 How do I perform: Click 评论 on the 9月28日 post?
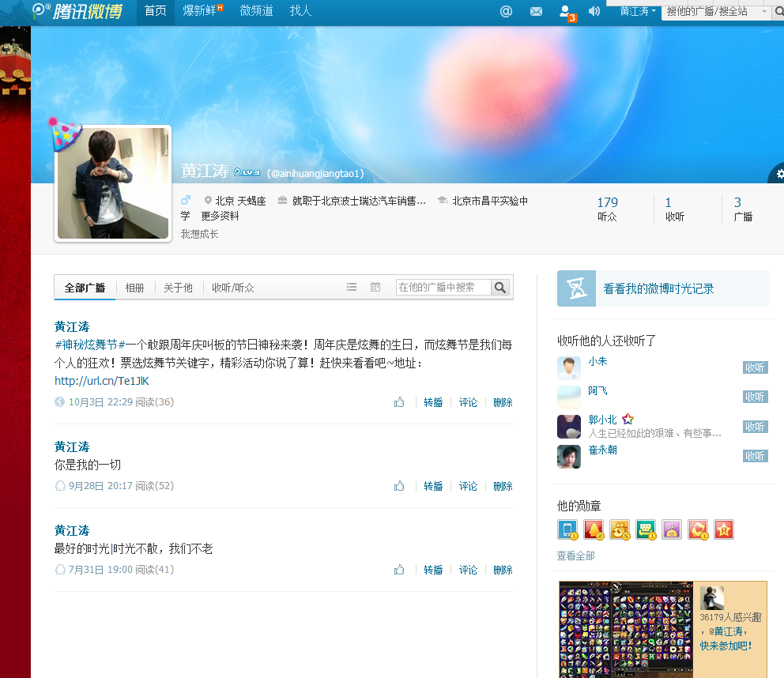tap(468, 486)
